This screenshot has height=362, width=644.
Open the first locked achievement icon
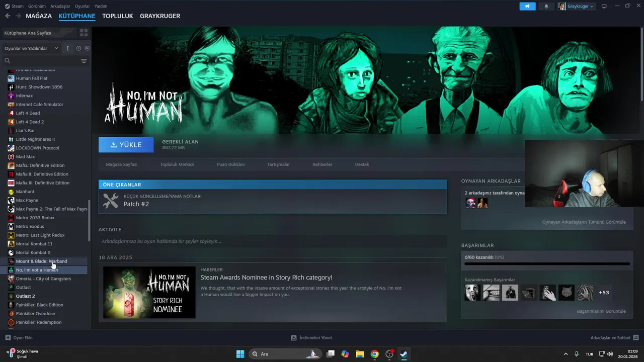(x=472, y=292)
